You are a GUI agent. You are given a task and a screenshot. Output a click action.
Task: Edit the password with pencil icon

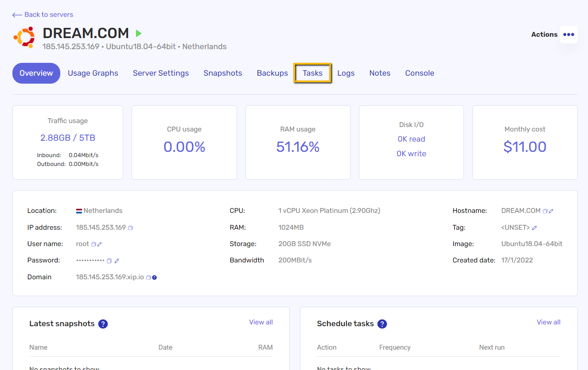117,261
